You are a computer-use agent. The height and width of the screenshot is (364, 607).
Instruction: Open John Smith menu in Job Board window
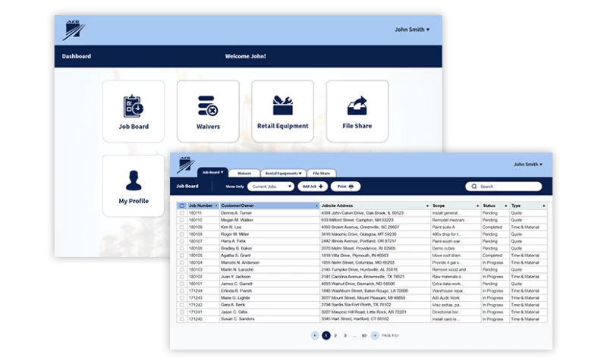pos(527,165)
